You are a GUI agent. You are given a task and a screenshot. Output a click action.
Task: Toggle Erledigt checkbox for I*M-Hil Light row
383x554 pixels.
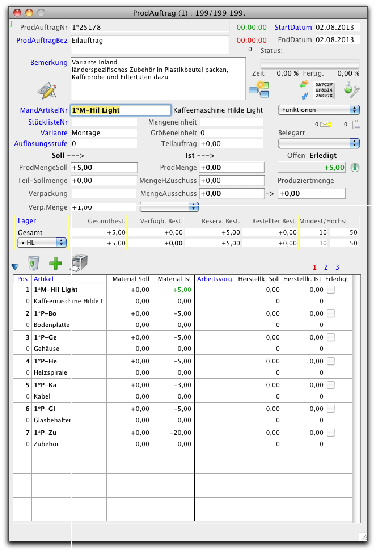[x=331, y=290]
